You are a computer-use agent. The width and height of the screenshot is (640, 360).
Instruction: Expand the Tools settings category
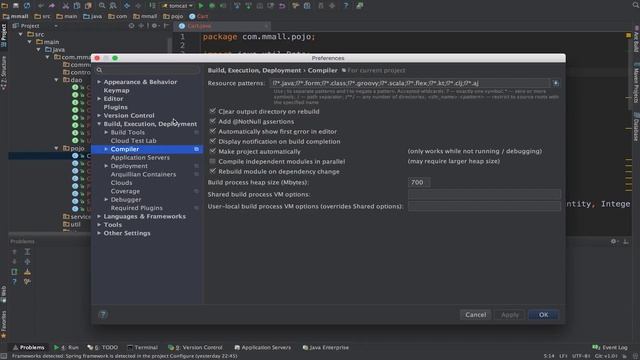click(99, 224)
